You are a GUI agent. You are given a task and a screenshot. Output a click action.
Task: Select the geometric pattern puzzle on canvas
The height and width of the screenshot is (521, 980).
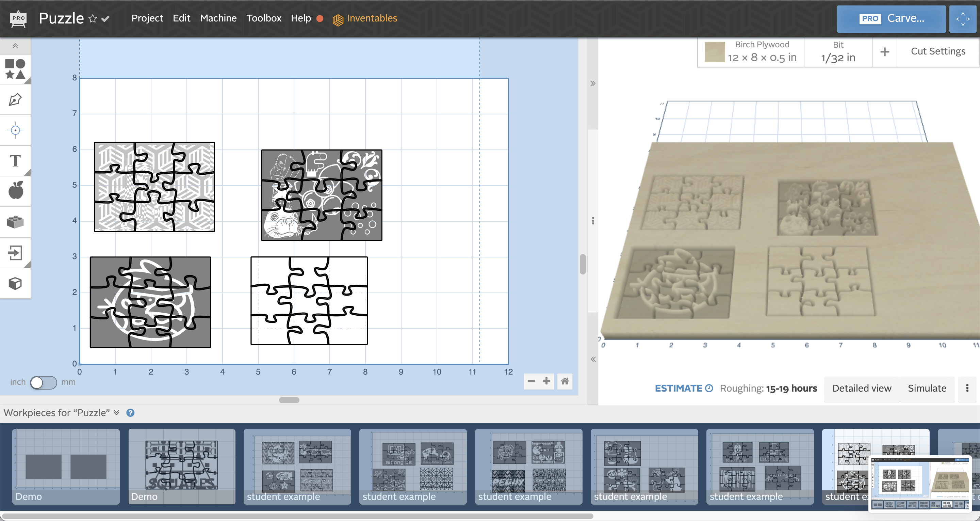154,187
